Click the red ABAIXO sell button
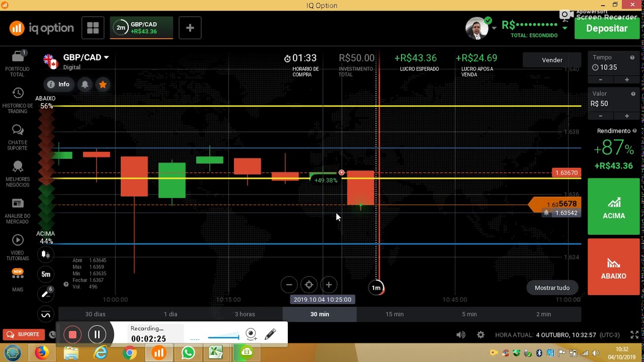The image size is (644, 362). [x=614, y=266]
